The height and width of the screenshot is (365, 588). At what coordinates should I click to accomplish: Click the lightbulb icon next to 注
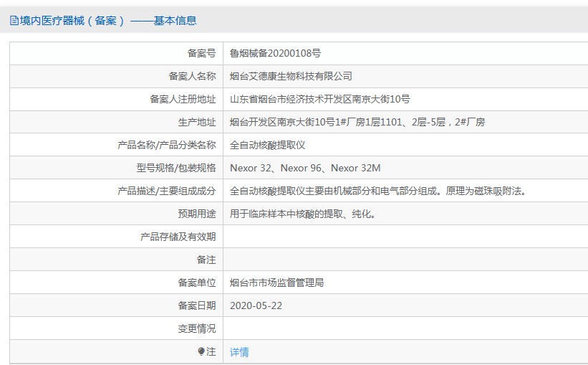tap(201, 351)
